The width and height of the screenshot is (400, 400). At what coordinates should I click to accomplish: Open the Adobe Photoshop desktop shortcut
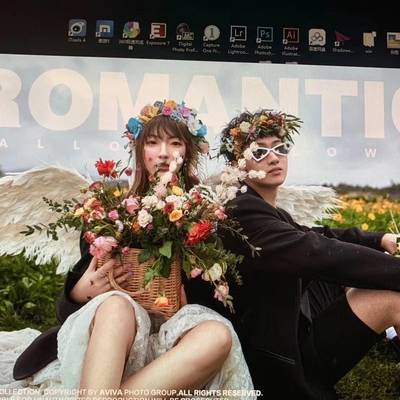[265, 34]
